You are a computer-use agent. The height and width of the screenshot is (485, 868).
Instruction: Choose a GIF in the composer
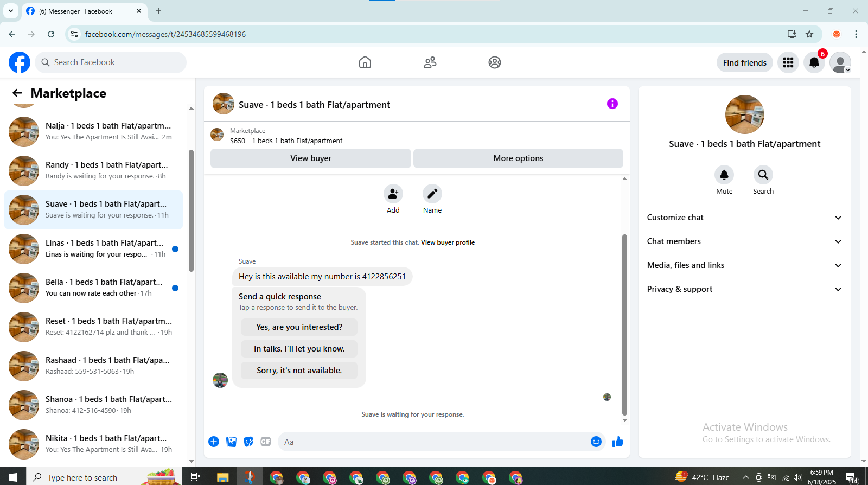(x=266, y=442)
